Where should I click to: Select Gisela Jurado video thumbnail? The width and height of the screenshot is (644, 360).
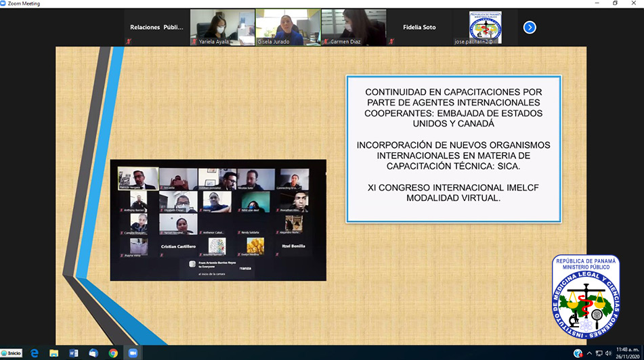pyautogui.click(x=288, y=28)
